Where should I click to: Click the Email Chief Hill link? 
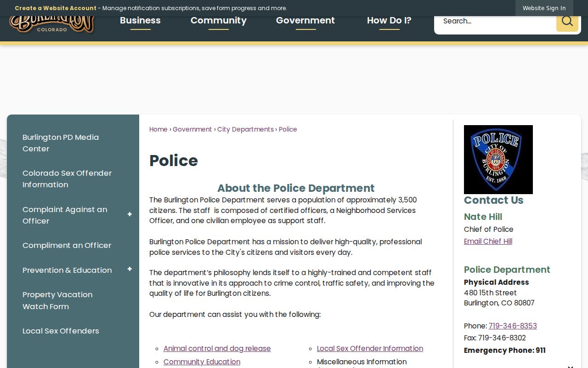(x=488, y=241)
